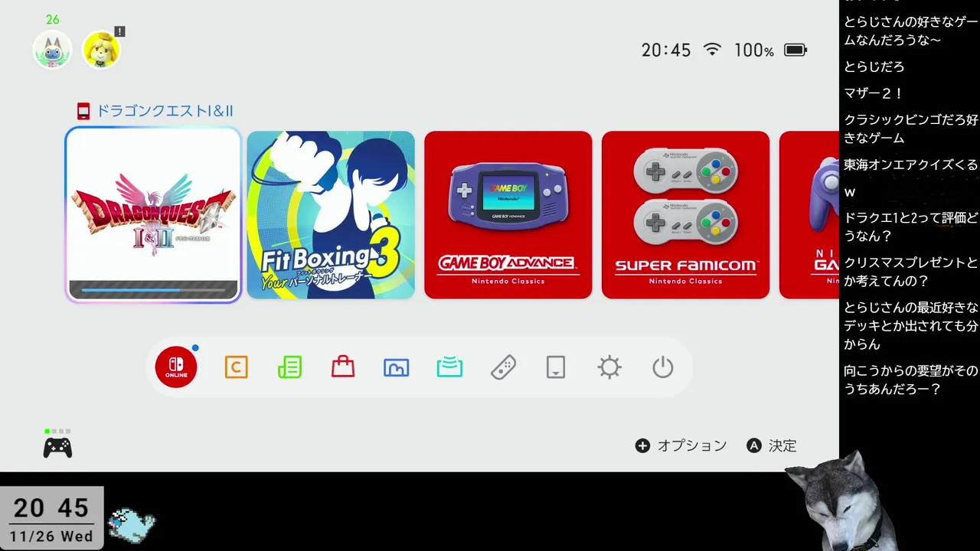Click chat message クリスマスプレゼントとか考えてんの？
Image resolution: width=980 pixels, height=551 pixels.
[911, 272]
